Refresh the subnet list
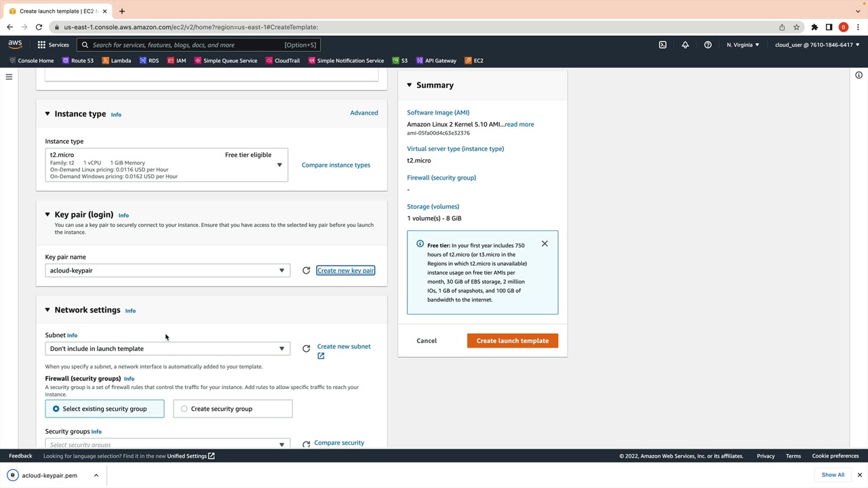Viewport: 868px width, 488px height. (306, 348)
